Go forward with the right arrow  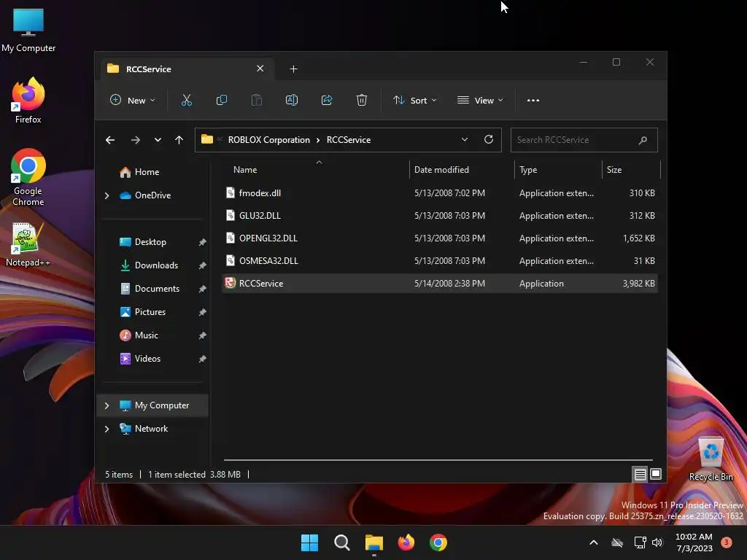(135, 140)
